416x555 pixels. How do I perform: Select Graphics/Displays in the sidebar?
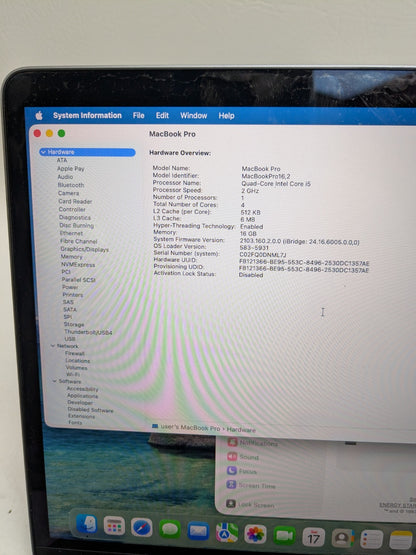click(x=85, y=249)
